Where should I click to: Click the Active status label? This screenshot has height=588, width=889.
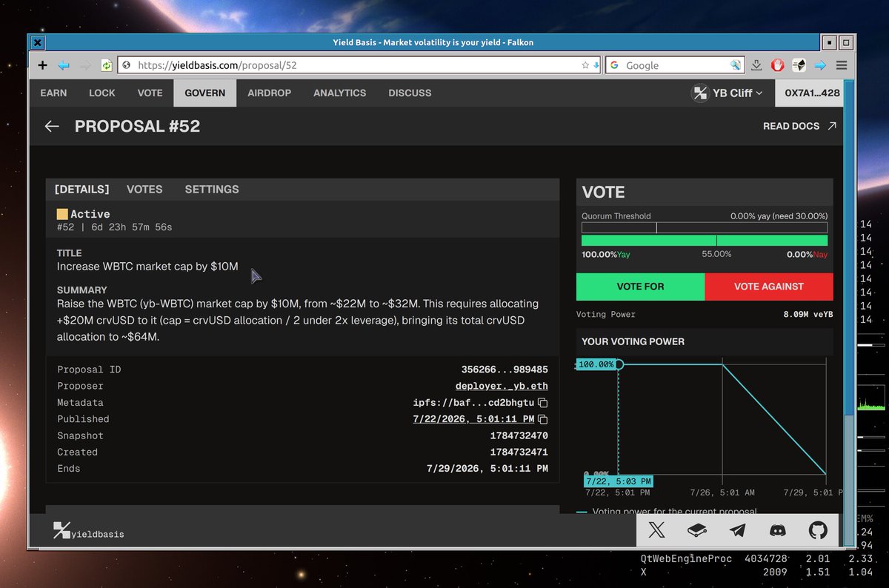(90, 214)
